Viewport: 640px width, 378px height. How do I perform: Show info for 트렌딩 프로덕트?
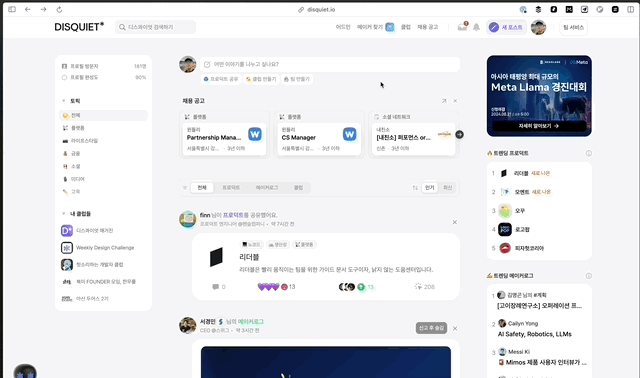click(589, 153)
